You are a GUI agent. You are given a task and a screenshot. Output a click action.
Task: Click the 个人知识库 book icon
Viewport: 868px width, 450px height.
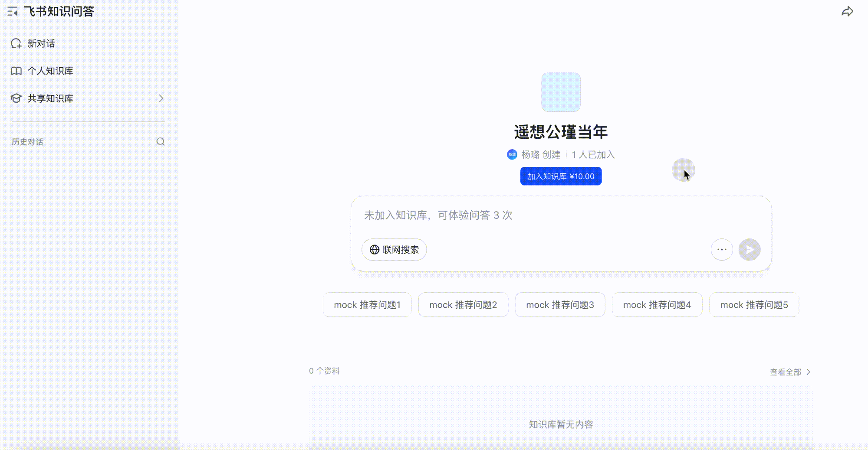tap(16, 71)
